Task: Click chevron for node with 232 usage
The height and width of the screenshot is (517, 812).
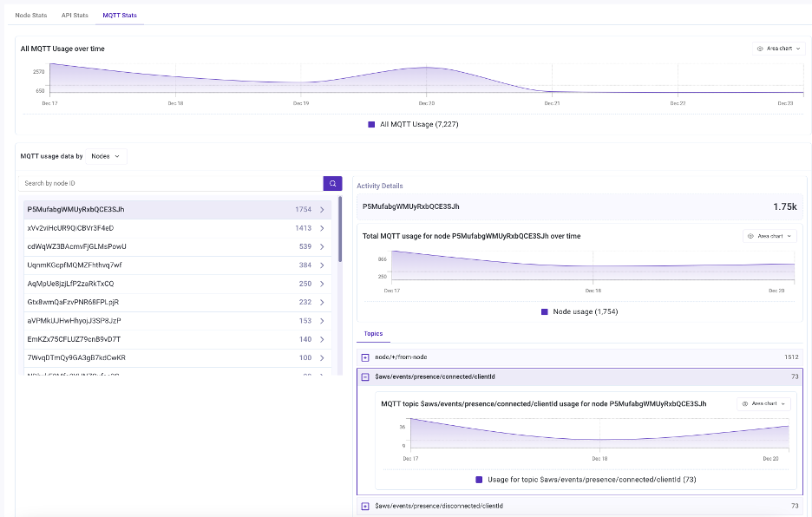Action: click(322, 303)
